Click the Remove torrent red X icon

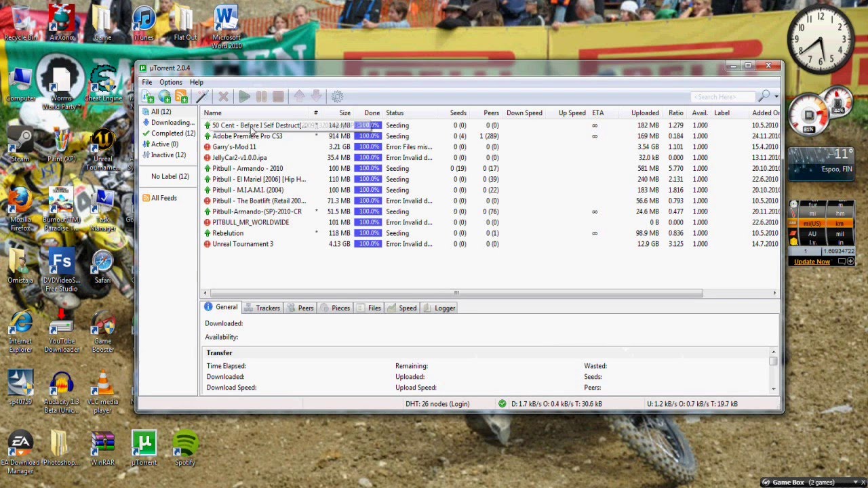click(x=223, y=97)
